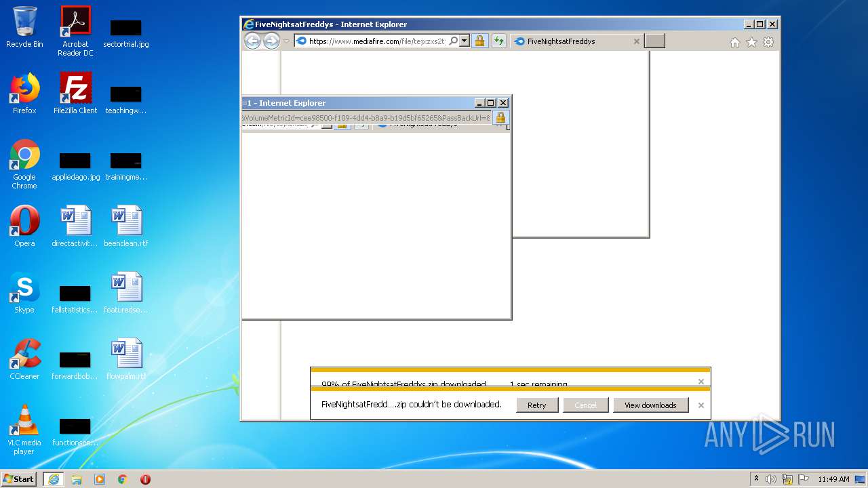
Task: Minimize the '=1 - Internet Explorer' popup
Action: (x=479, y=103)
